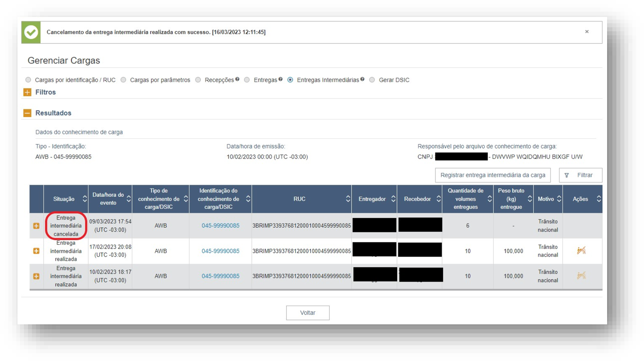Choose the Recepções radio button
The image size is (644, 361).
[x=198, y=80]
